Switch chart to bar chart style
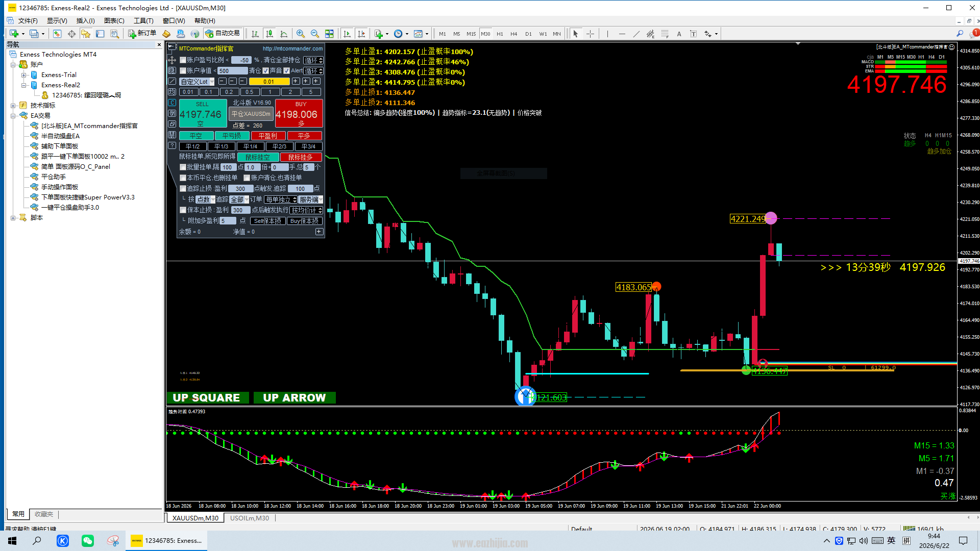980x551 pixels. (255, 34)
